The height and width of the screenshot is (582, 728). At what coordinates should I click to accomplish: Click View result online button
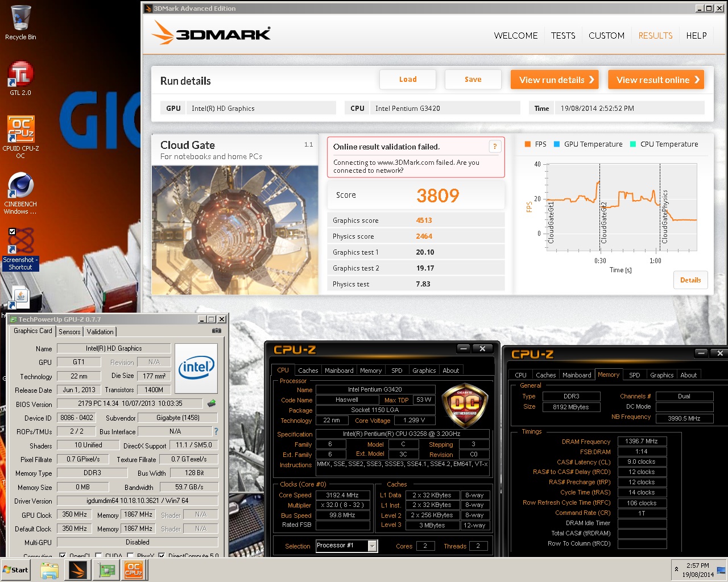656,80
